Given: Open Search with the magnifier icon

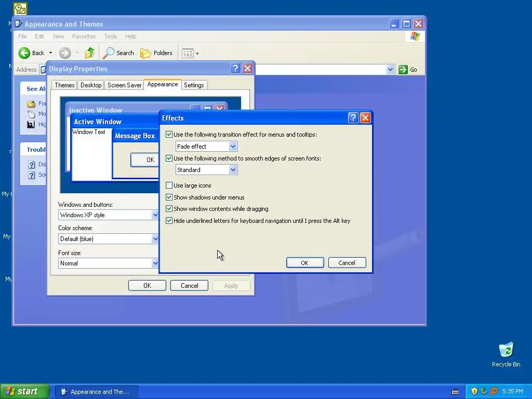Looking at the screenshot, I should pyautogui.click(x=109, y=53).
